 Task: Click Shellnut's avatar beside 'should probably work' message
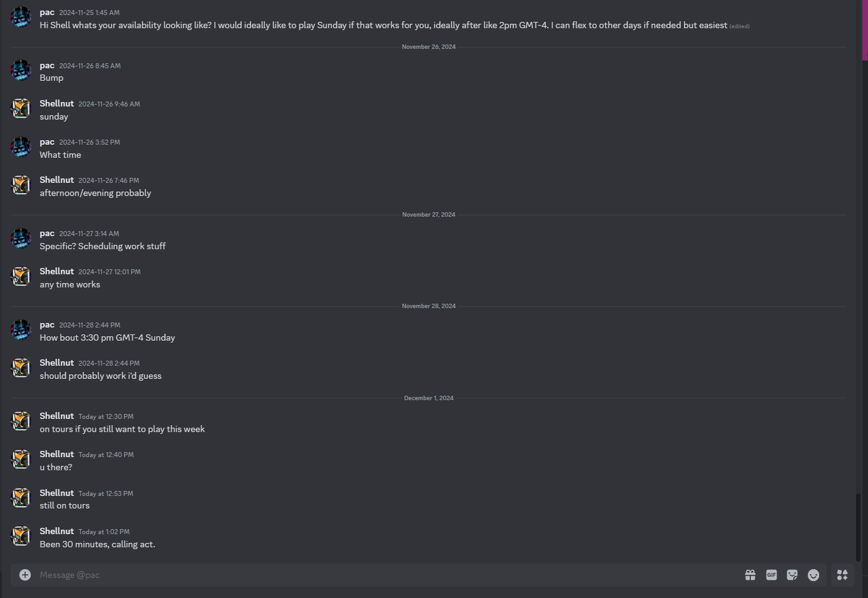tap(21, 368)
